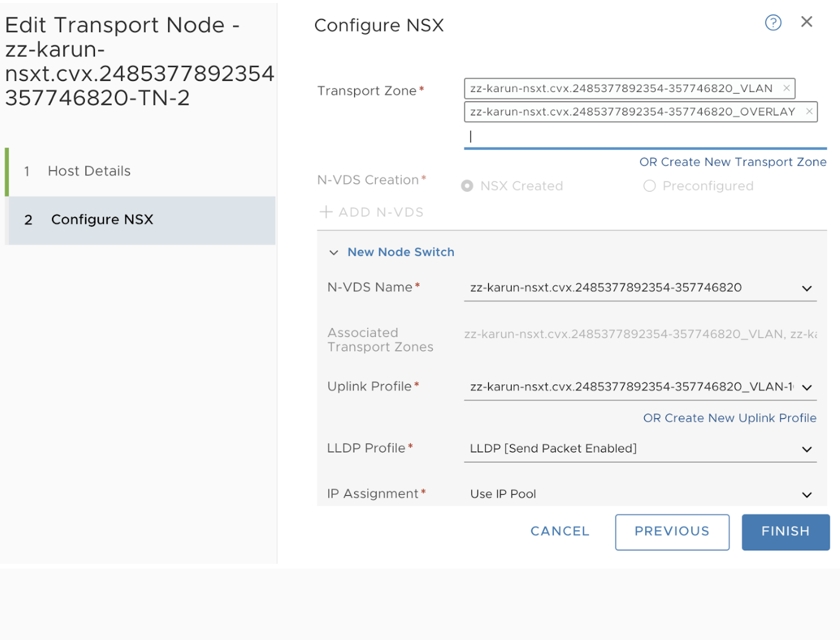Select the Configure NSX step
840x640 pixels.
tap(102, 220)
